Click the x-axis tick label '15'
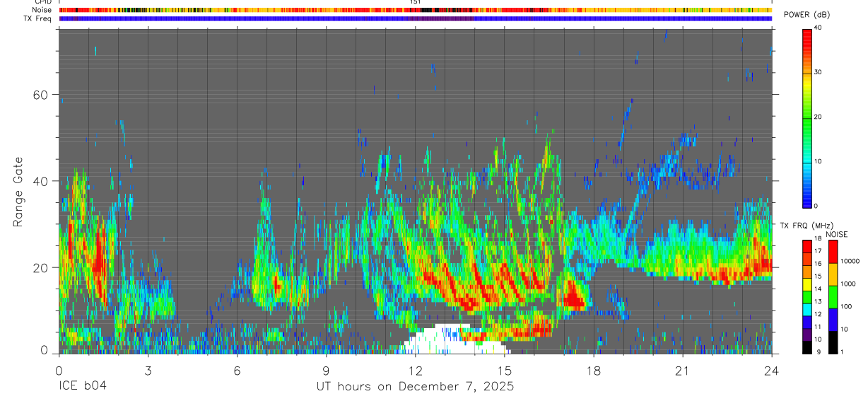The image size is (868, 401). point(505,371)
